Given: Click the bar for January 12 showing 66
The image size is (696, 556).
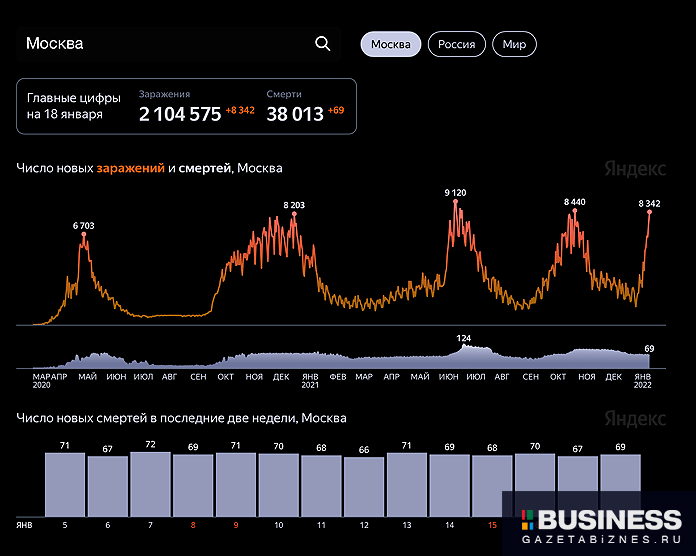Looking at the screenshot, I should point(364,485).
